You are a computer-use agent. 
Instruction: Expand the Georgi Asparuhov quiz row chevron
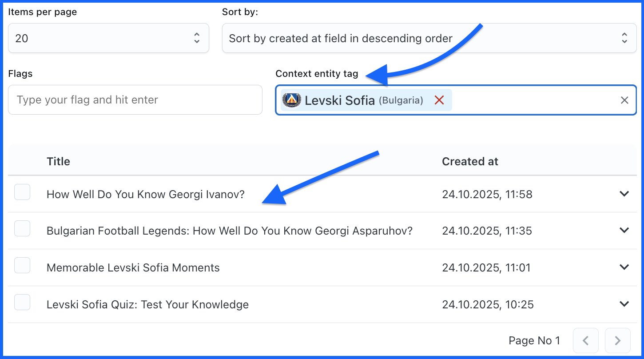point(624,230)
